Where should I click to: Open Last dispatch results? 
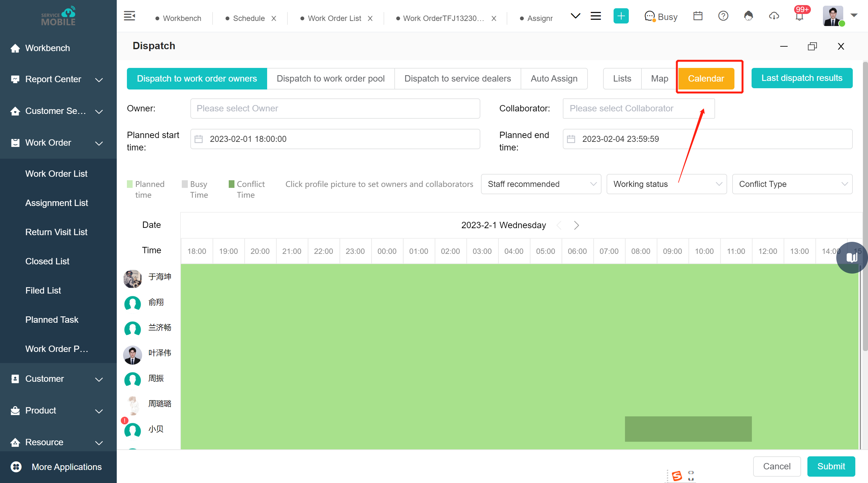pyautogui.click(x=802, y=78)
